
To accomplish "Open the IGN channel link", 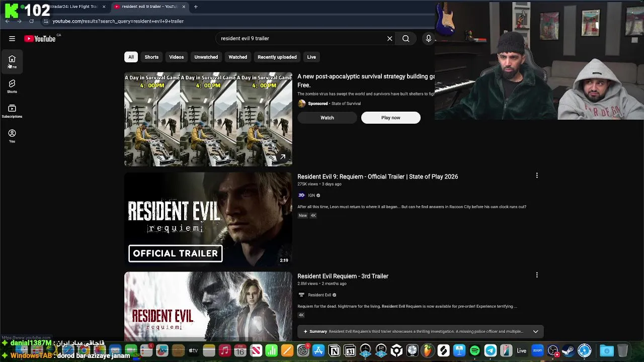I will tap(311, 195).
